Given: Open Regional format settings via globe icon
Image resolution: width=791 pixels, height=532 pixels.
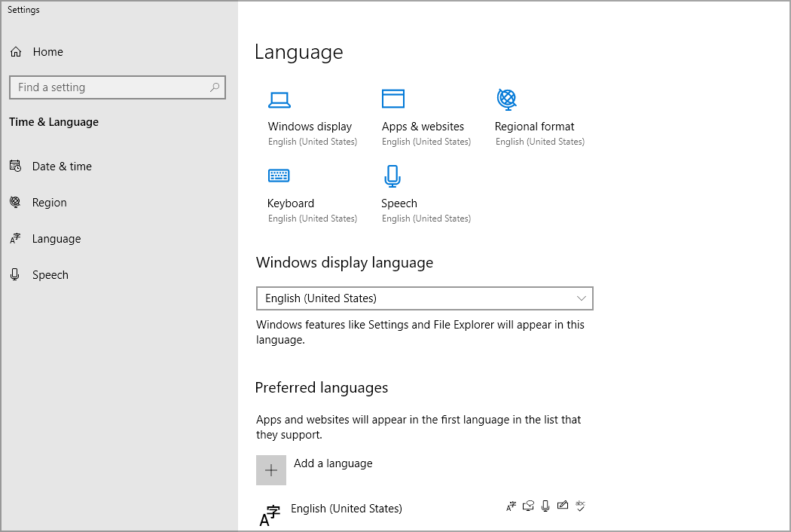Looking at the screenshot, I should pyautogui.click(x=506, y=99).
